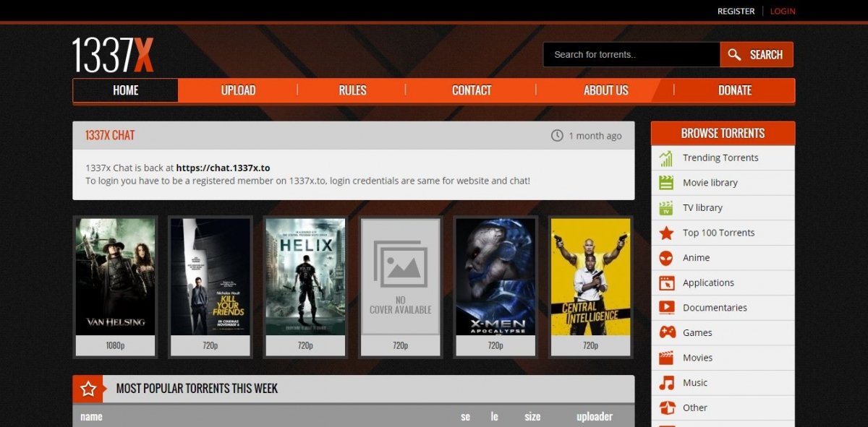868x427 pixels.
Task: Open the X-Men Apocalypse poster
Action: click(495, 277)
